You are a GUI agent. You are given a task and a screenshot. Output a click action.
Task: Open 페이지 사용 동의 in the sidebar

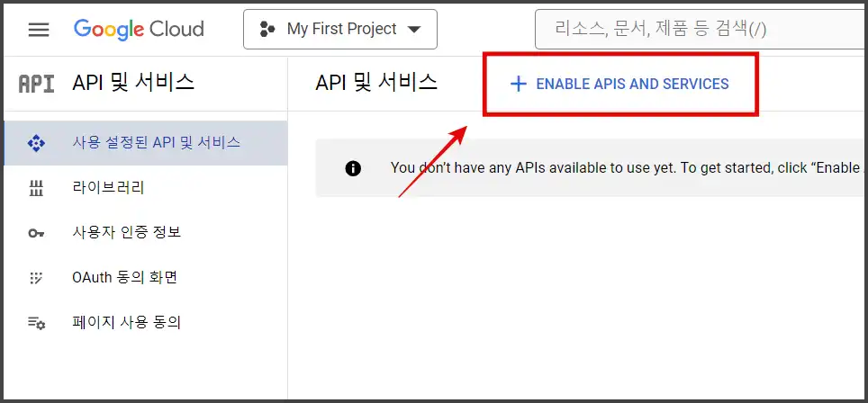pyautogui.click(x=146, y=322)
